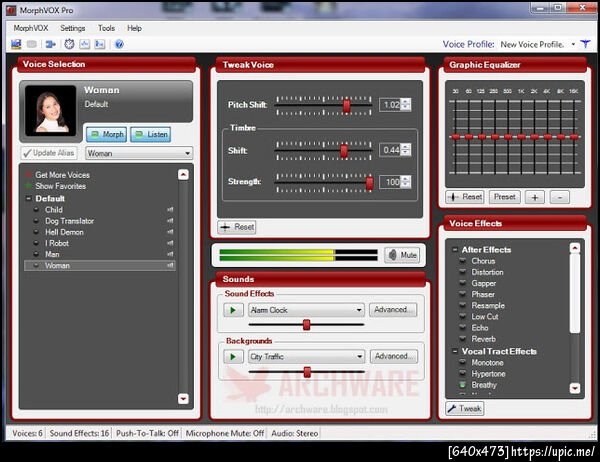Click Advanced for Backgrounds

(x=394, y=356)
